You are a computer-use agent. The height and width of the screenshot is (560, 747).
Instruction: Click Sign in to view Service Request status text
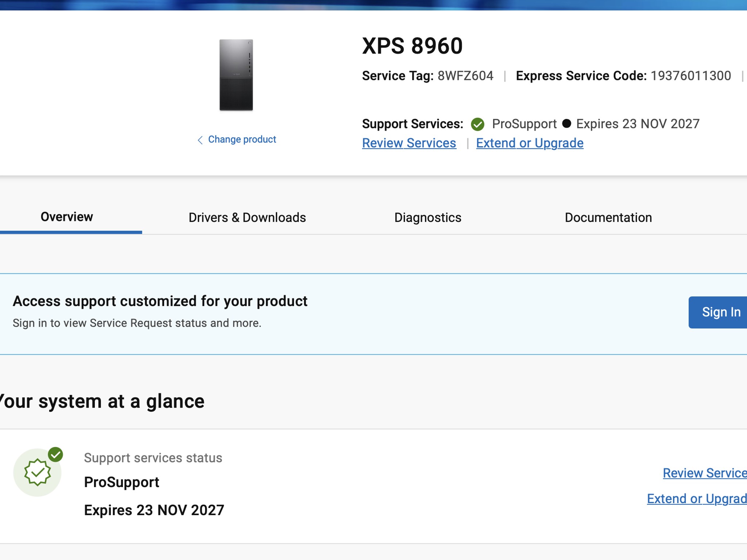pyautogui.click(x=137, y=323)
